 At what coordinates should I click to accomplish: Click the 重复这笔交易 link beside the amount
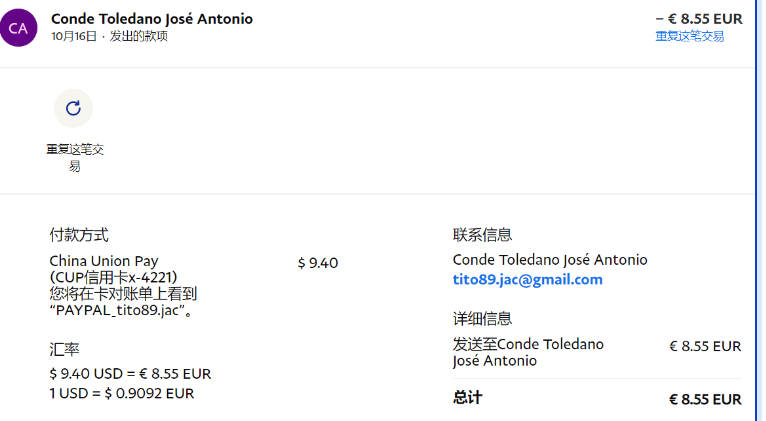[689, 36]
